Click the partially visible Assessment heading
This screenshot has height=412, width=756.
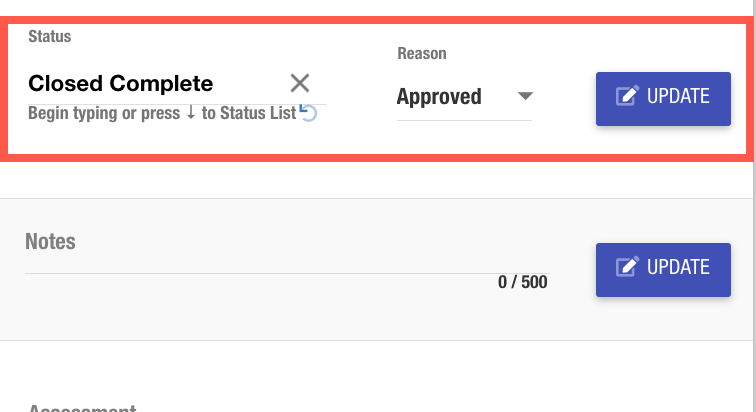point(81,408)
